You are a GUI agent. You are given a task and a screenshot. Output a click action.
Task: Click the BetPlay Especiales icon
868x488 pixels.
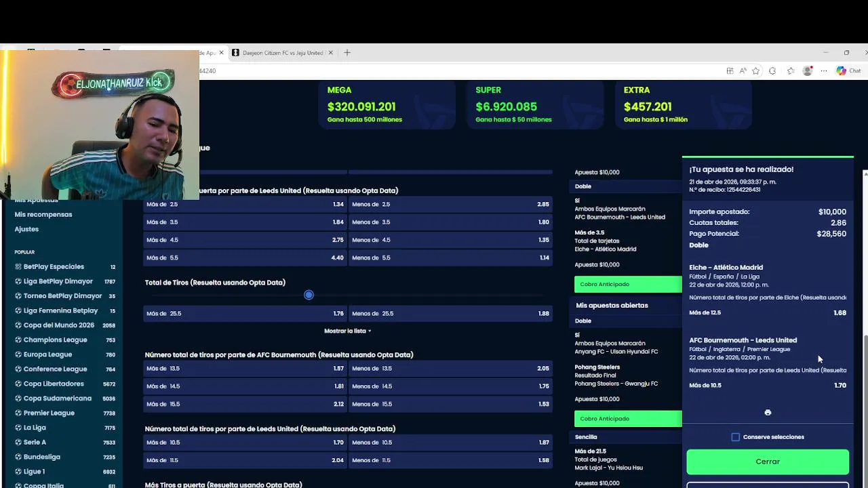18,267
